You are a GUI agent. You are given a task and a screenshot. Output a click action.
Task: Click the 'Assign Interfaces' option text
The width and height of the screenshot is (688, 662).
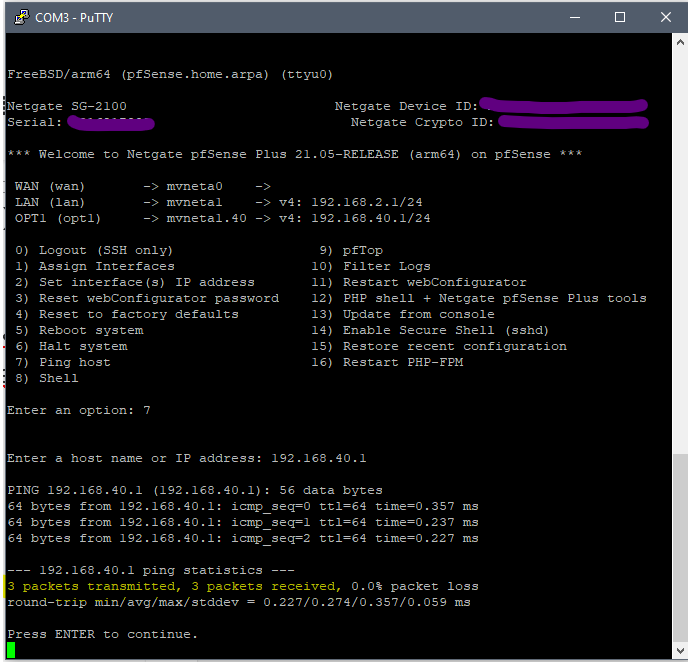coord(106,266)
